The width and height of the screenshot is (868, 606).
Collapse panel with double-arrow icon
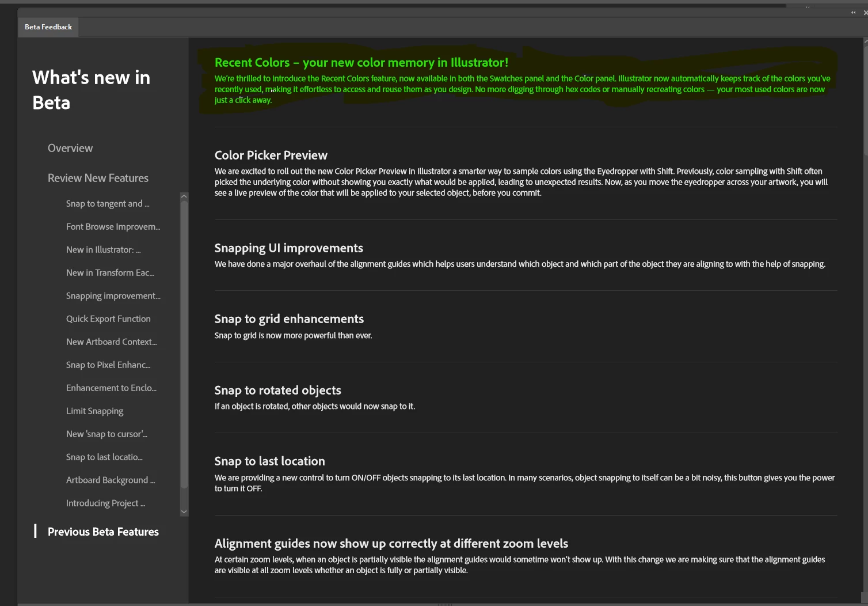coord(854,12)
